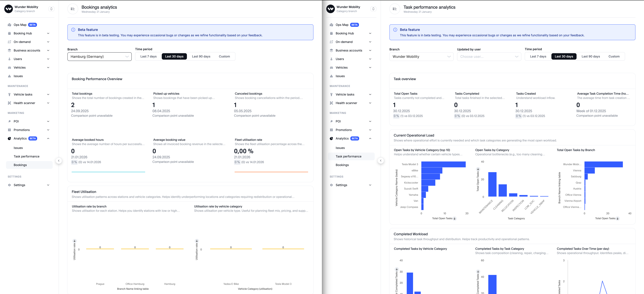The width and height of the screenshot is (644, 294).
Task: Select Last 7 days in Bookings analytics
Action: pyautogui.click(x=148, y=56)
